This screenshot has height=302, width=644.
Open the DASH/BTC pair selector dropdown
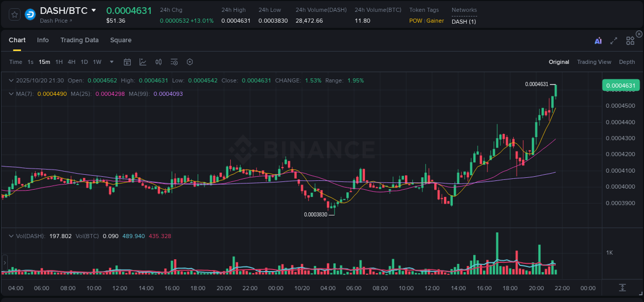93,10
